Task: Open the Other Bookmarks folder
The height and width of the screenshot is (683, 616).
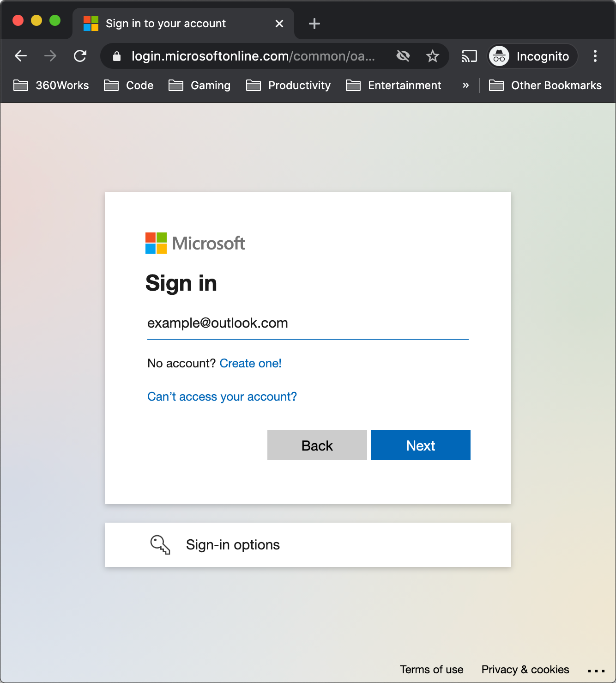Action: tap(545, 85)
